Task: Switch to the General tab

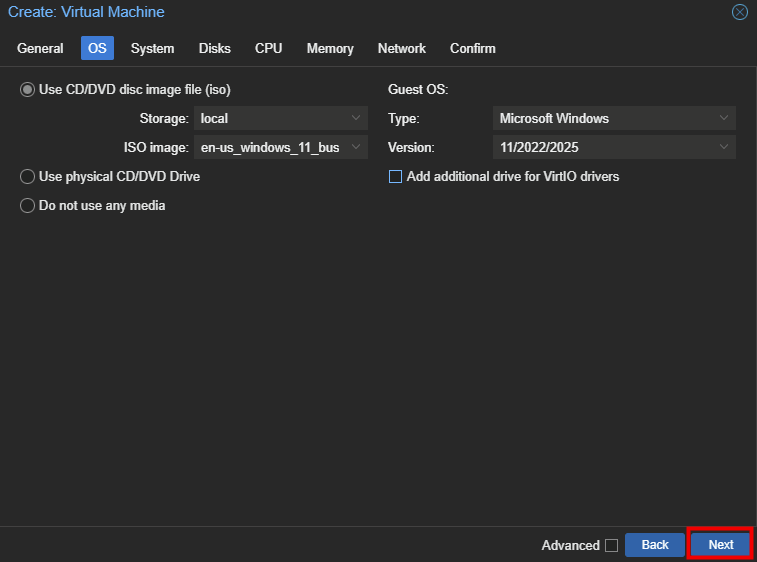Action: (40, 48)
